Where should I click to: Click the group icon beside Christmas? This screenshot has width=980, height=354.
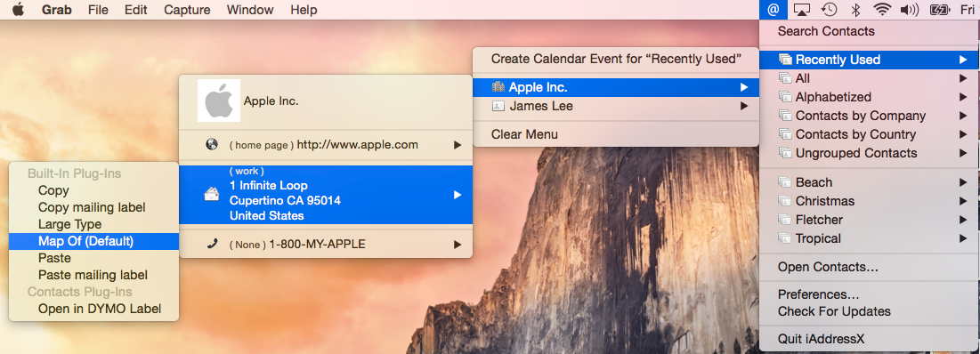point(785,201)
